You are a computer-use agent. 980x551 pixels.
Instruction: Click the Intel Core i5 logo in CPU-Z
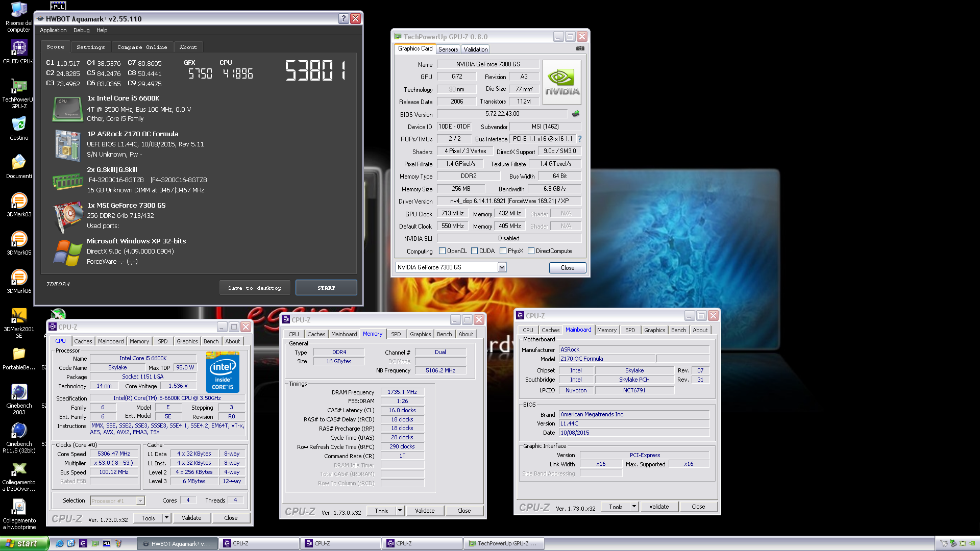point(223,372)
